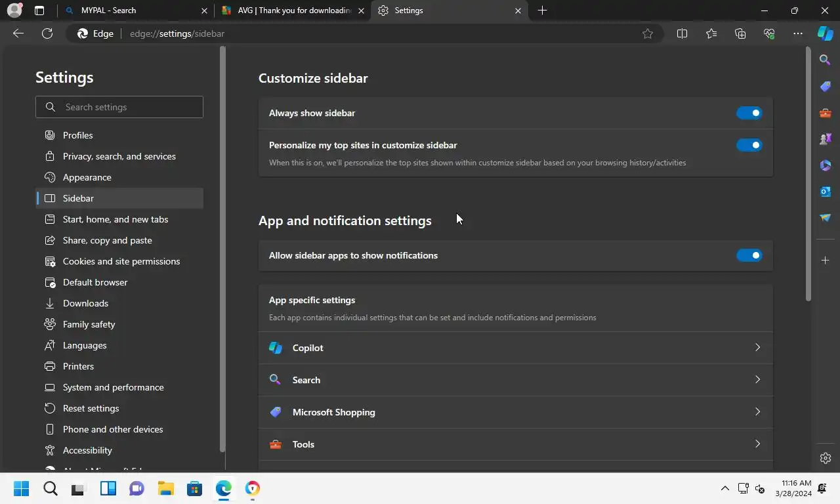Open sidebar settings gear icon
Screen dimensions: 840x504
826,458
